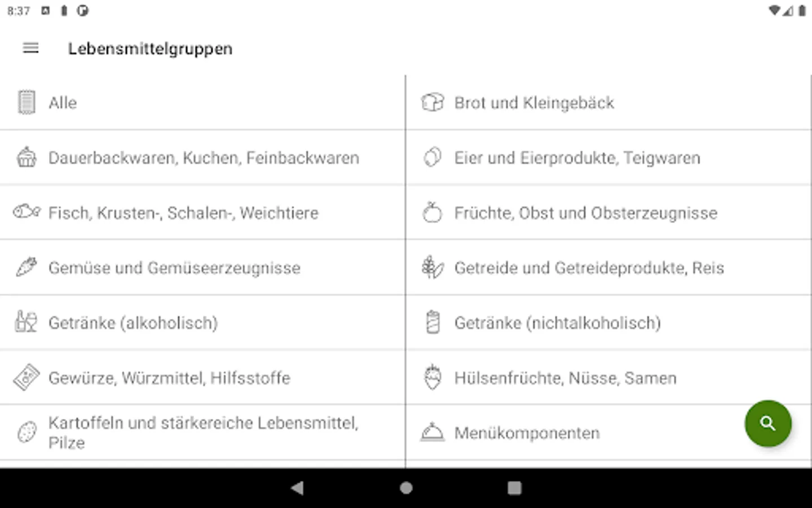Viewport: 812px width, 508px height.
Task: Tap the Android back navigation button
Action: click(x=297, y=488)
